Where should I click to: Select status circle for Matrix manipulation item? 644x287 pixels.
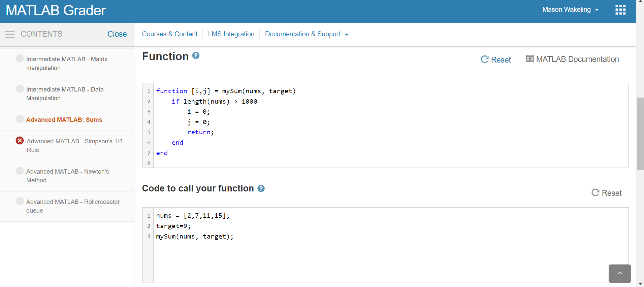click(20, 59)
